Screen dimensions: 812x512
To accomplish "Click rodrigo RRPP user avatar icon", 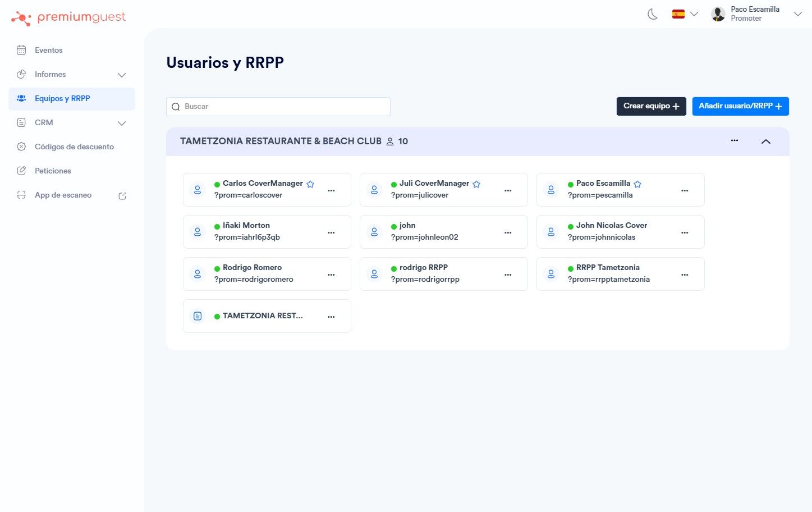I will click(374, 274).
